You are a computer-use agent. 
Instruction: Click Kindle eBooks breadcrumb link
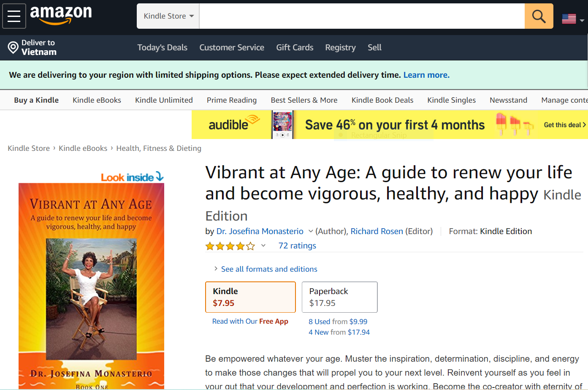tap(83, 148)
